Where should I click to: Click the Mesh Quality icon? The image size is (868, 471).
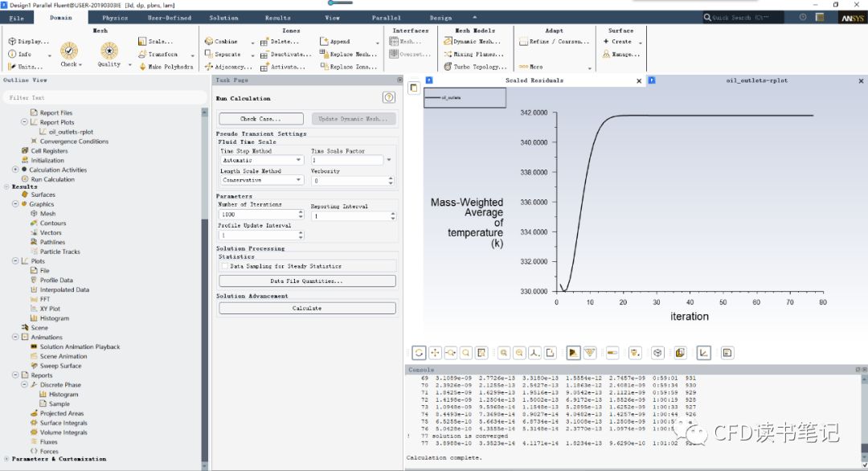coord(109,51)
